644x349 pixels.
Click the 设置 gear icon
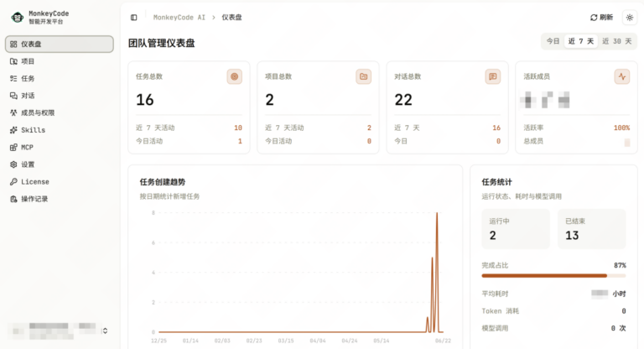[x=13, y=164]
